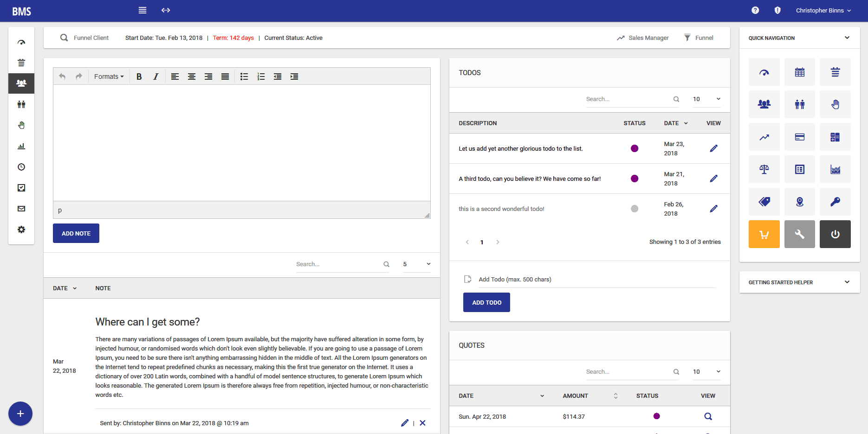Toggle status dot of the Mar 21 todo
Viewport: 868px width, 434px height.
point(635,179)
